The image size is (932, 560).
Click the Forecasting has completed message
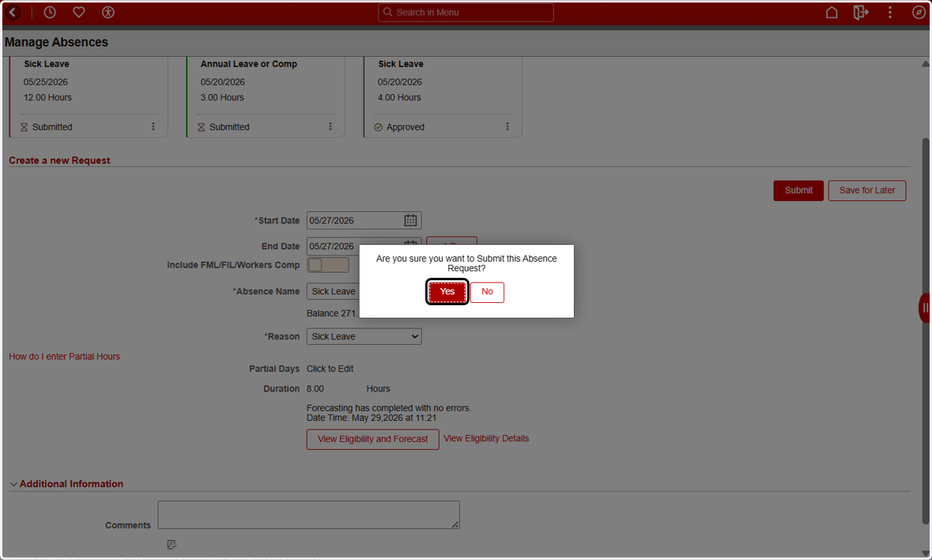pyautogui.click(x=388, y=408)
